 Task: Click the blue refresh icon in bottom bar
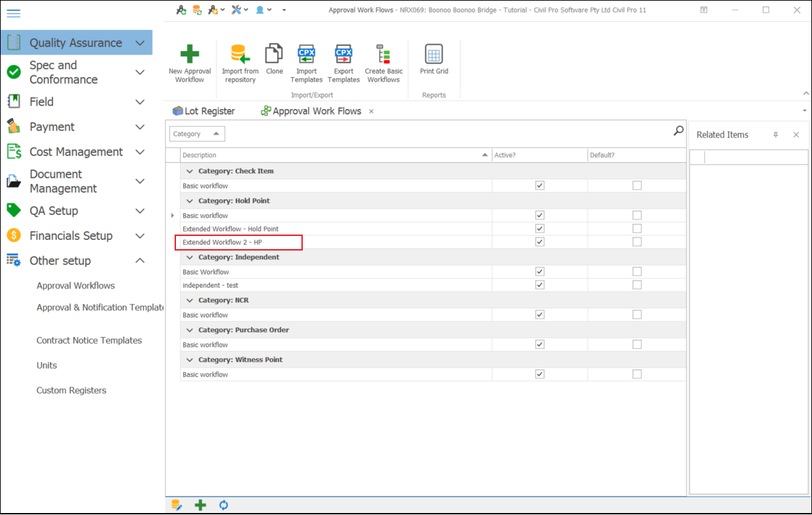click(x=224, y=505)
